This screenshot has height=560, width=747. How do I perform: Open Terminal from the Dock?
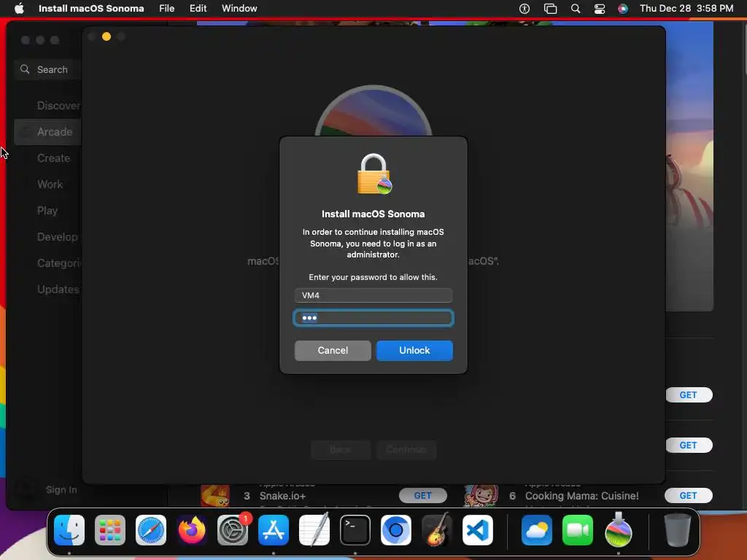click(x=355, y=530)
